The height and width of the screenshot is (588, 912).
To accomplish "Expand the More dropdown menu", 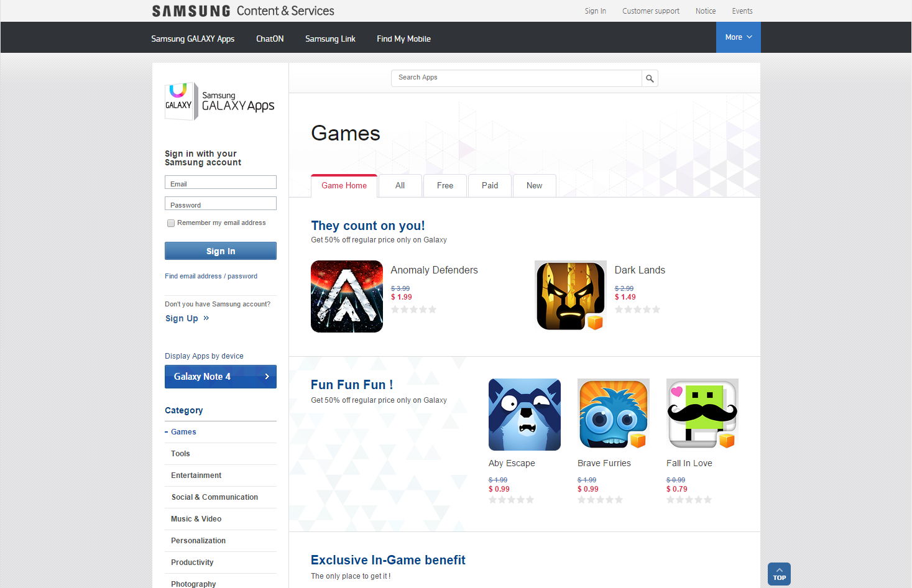I will [739, 37].
